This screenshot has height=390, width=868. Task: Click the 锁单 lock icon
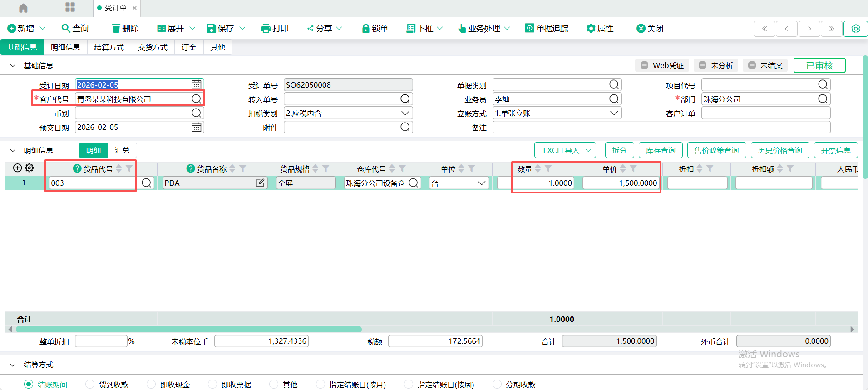pos(365,29)
